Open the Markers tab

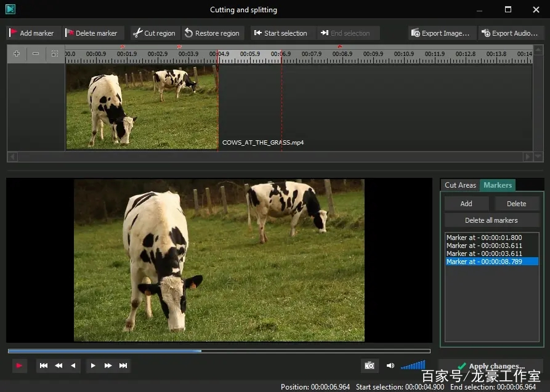(x=498, y=185)
